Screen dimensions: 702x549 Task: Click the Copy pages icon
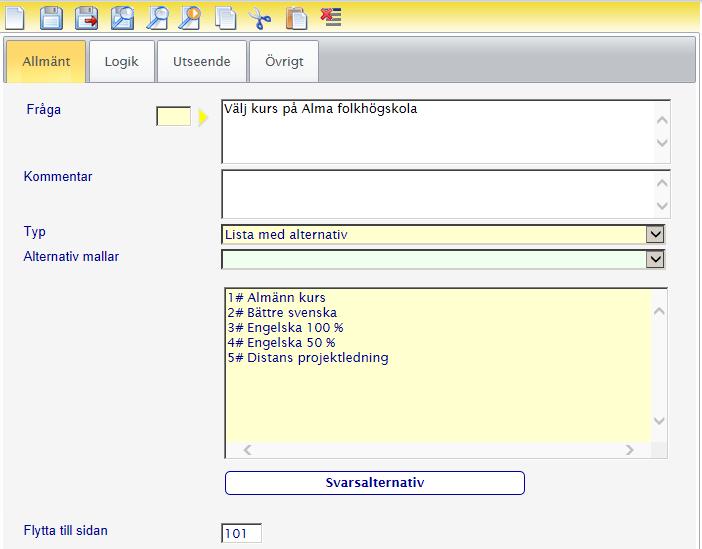(x=225, y=18)
